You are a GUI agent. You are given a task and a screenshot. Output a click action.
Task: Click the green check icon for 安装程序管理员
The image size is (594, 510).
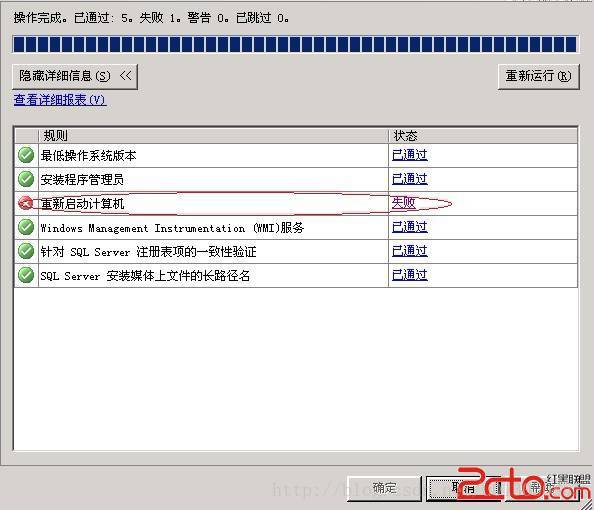tap(26, 179)
